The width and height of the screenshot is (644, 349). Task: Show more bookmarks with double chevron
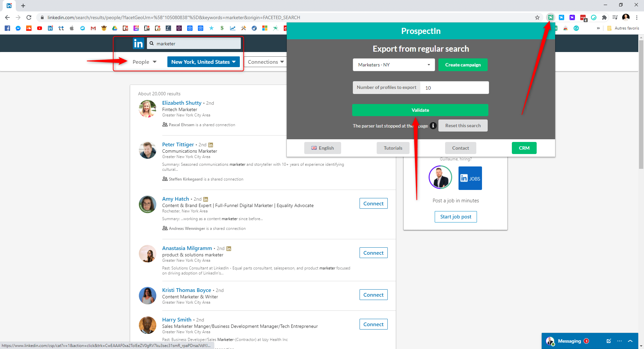[598, 28]
